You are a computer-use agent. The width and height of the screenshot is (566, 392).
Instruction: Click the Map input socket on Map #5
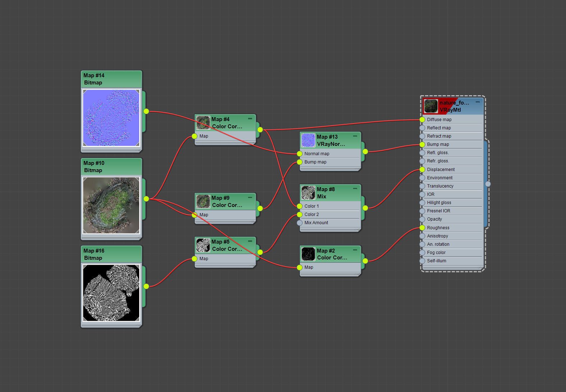click(195, 259)
